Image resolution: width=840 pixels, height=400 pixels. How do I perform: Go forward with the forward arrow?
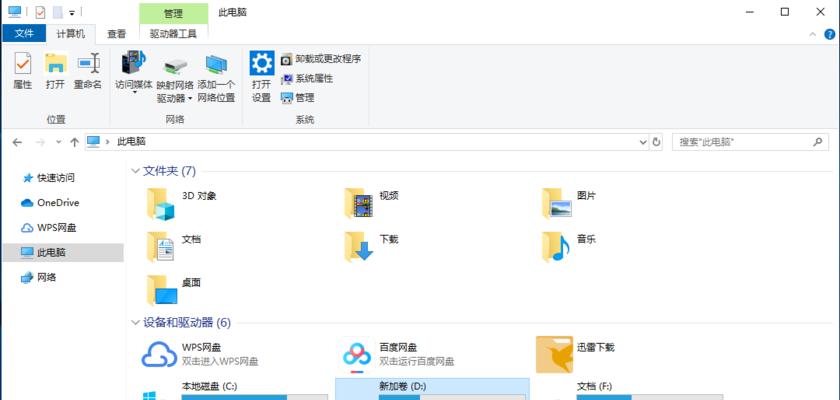(x=40, y=142)
